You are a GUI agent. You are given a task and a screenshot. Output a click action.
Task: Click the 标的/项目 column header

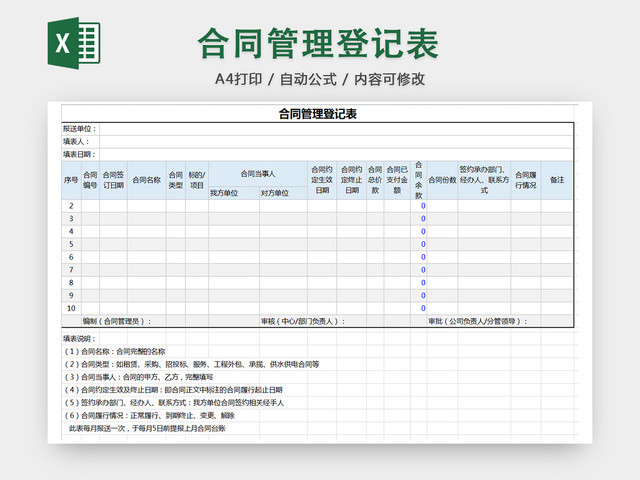point(197,180)
